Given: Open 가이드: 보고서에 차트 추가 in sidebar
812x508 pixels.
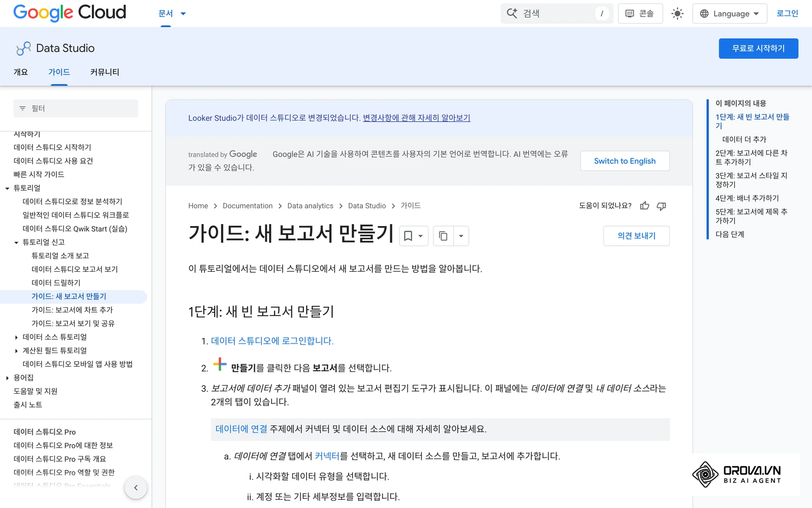Looking at the screenshot, I should pyautogui.click(x=72, y=310).
